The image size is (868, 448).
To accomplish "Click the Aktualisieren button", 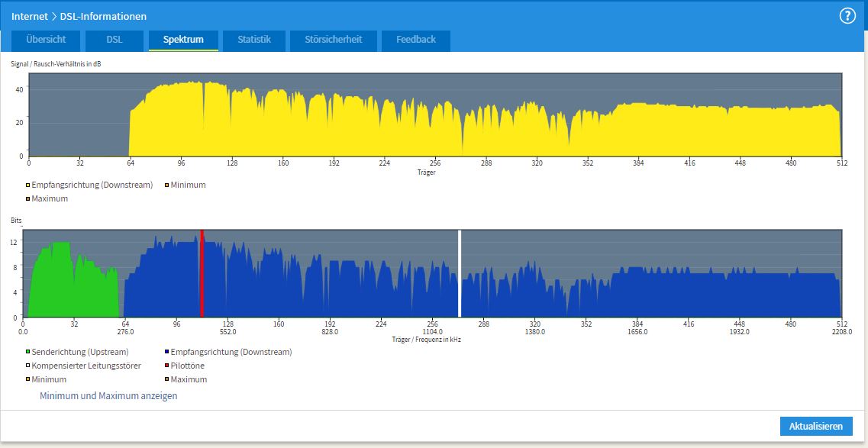I will pyautogui.click(x=816, y=427).
